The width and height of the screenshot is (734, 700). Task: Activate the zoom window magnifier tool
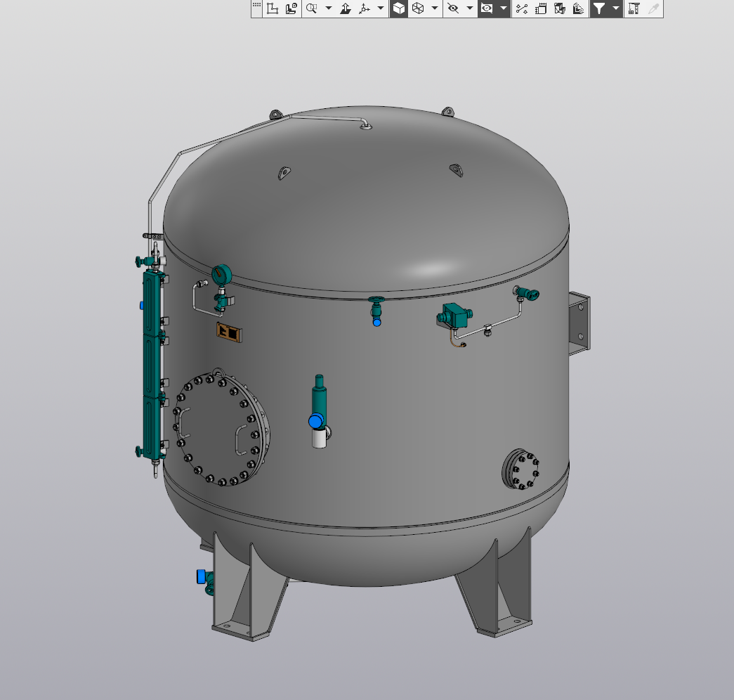(312, 8)
